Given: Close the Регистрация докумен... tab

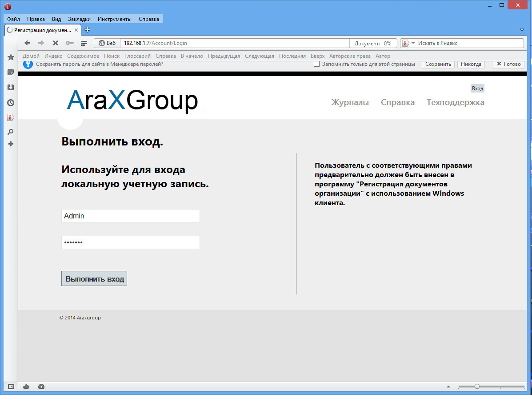Looking at the screenshot, I should [x=76, y=30].
